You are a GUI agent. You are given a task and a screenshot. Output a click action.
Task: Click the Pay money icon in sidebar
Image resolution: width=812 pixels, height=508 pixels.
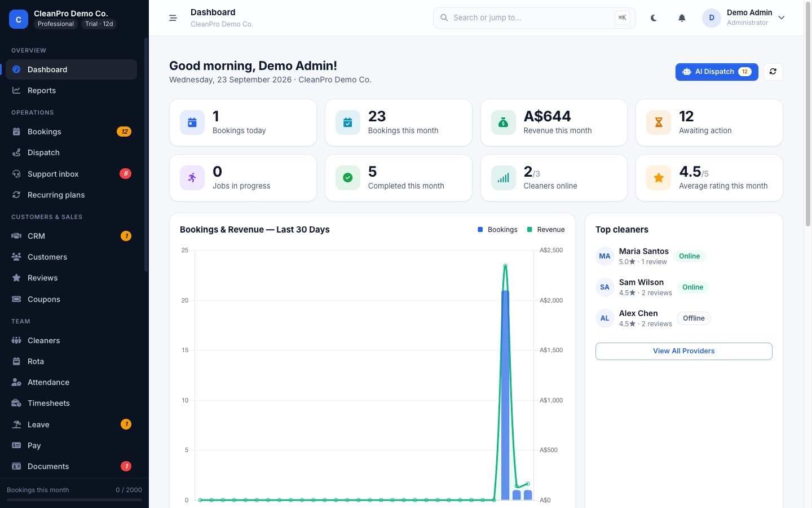(16, 445)
